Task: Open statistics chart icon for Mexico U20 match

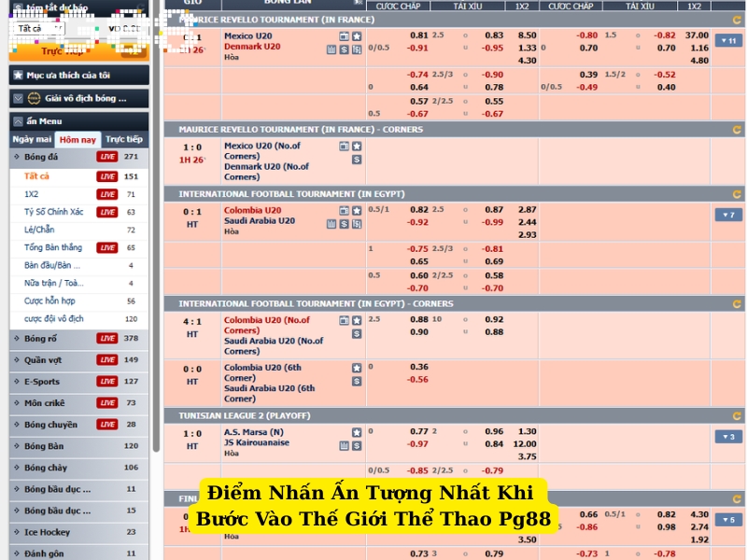Action: [331, 49]
